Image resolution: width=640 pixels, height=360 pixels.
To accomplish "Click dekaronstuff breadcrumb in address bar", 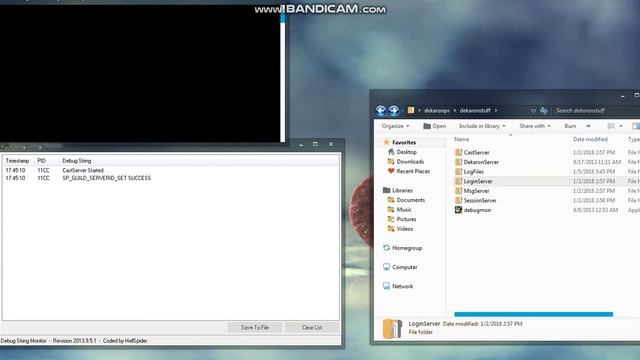I will [475, 110].
